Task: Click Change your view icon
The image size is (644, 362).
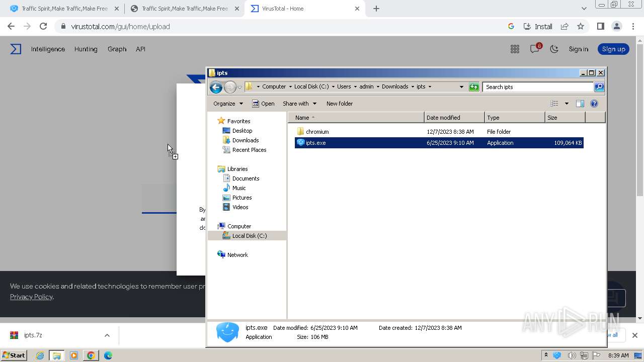Action: (554, 104)
